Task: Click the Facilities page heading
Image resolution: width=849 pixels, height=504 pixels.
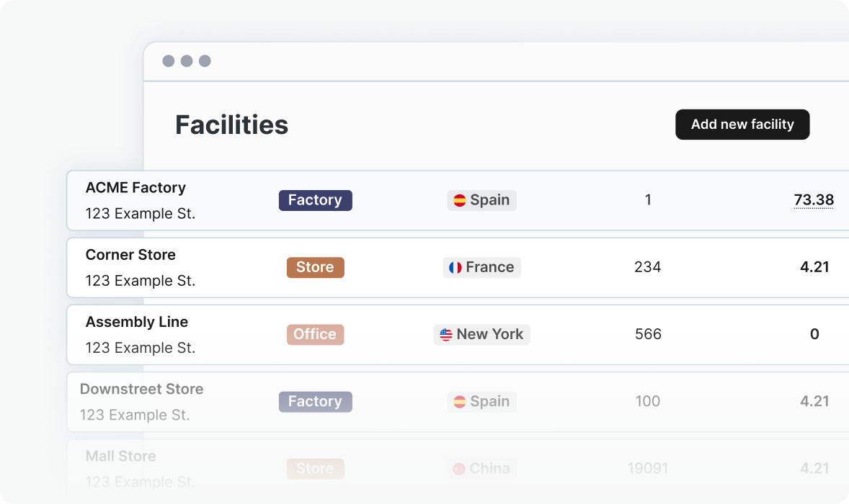Action: click(x=231, y=125)
